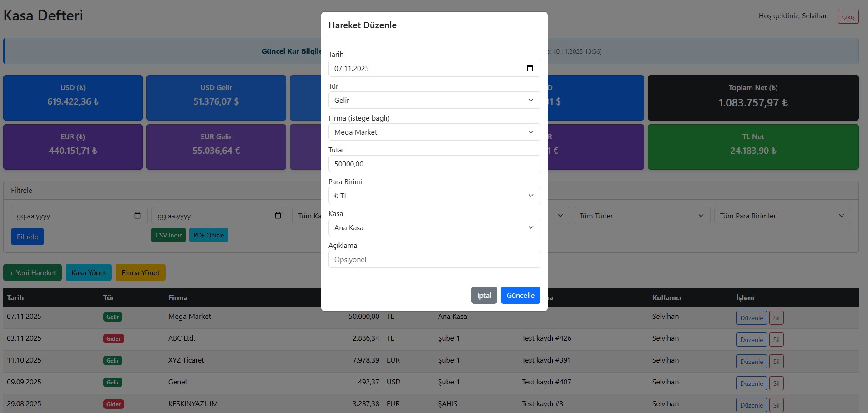Click the Güncelle button
868x413 pixels.
pos(520,295)
